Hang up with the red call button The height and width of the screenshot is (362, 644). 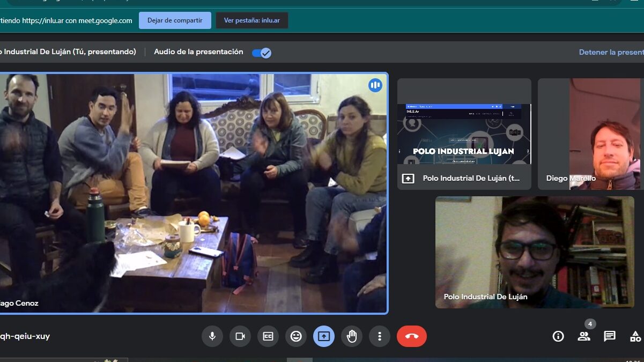tap(412, 336)
